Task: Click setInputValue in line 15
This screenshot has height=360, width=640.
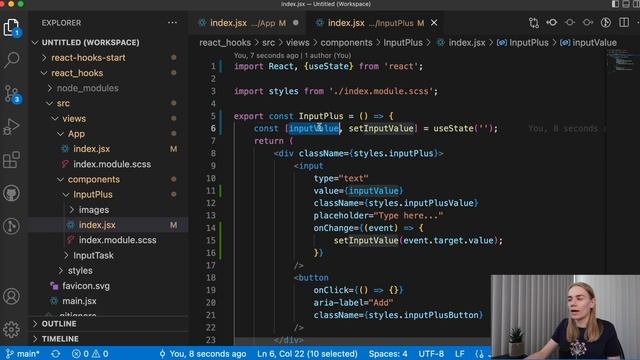Action: pyautogui.click(x=366, y=240)
